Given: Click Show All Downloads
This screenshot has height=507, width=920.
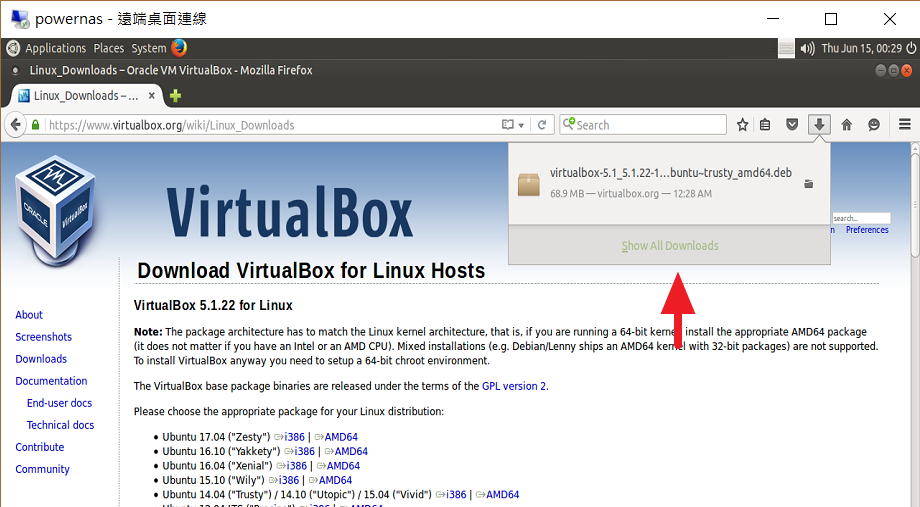Looking at the screenshot, I should tap(670, 246).
